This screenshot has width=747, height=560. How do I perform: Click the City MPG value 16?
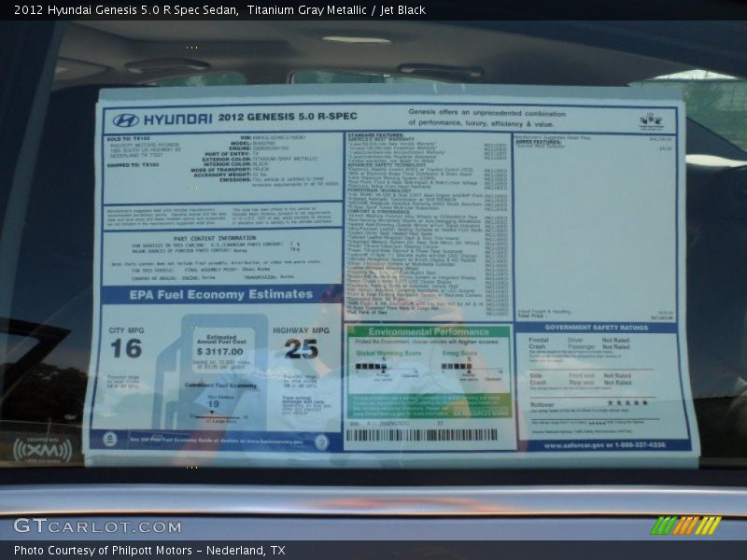pos(126,348)
